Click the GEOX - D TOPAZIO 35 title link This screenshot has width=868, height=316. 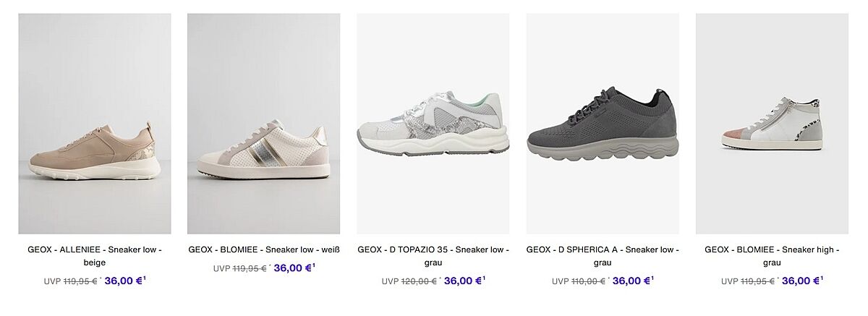pos(433,256)
